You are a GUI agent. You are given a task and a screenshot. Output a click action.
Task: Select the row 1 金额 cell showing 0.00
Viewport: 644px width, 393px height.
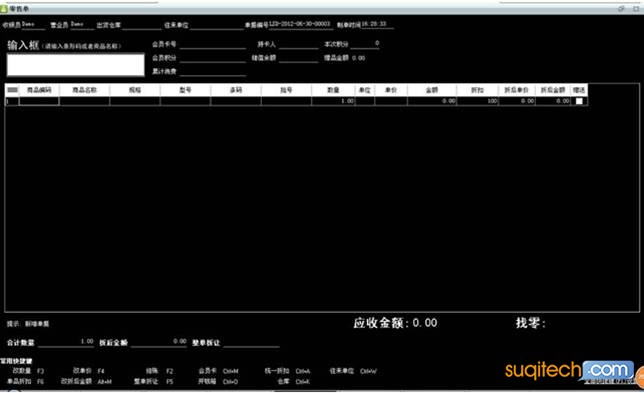pyautogui.click(x=432, y=101)
